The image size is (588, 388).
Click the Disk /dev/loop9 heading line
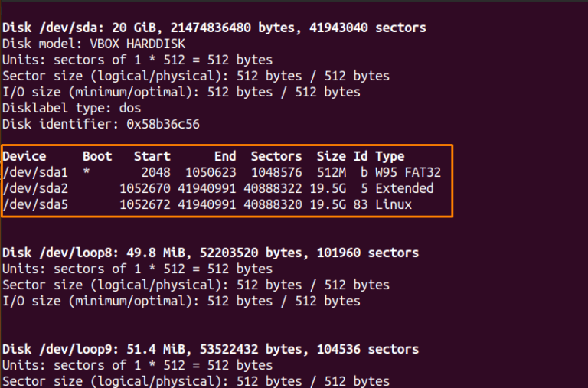pos(211,350)
